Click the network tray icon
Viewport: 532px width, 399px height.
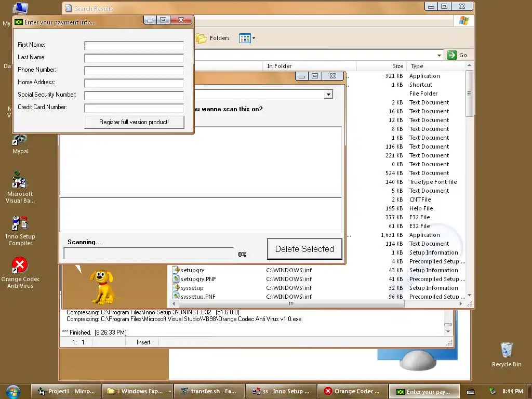(x=493, y=391)
